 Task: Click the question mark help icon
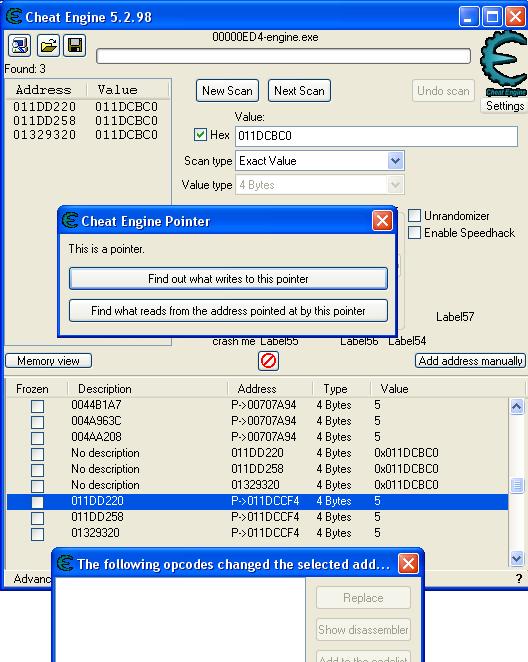tap(519, 578)
